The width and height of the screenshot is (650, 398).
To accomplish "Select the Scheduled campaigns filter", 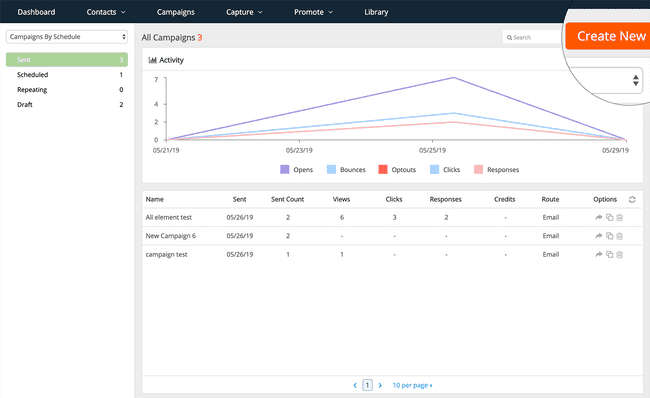I will click(67, 75).
